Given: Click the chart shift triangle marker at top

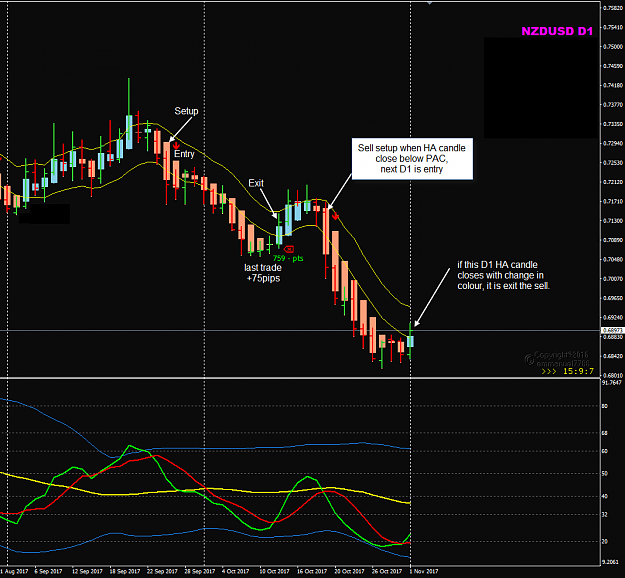Looking at the screenshot, I should pyautogui.click(x=429, y=3).
